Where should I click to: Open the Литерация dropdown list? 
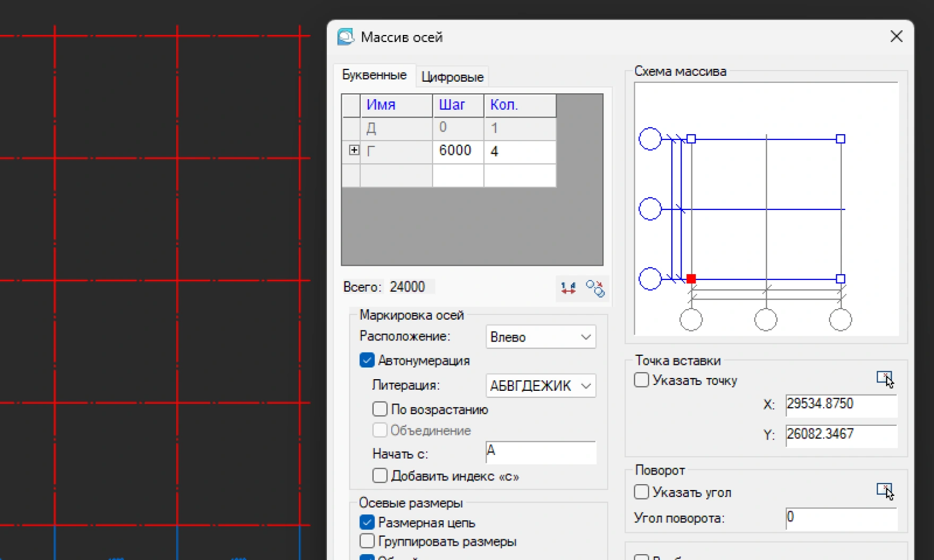click(x=540, y=386)
